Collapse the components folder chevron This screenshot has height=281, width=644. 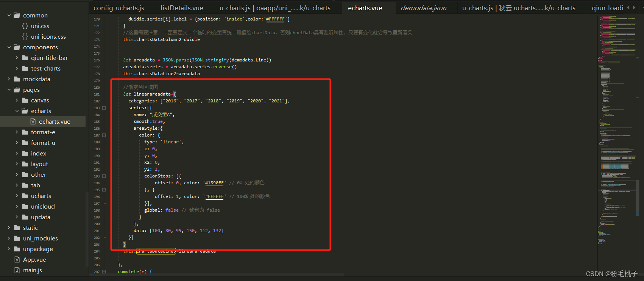(9, 47)
